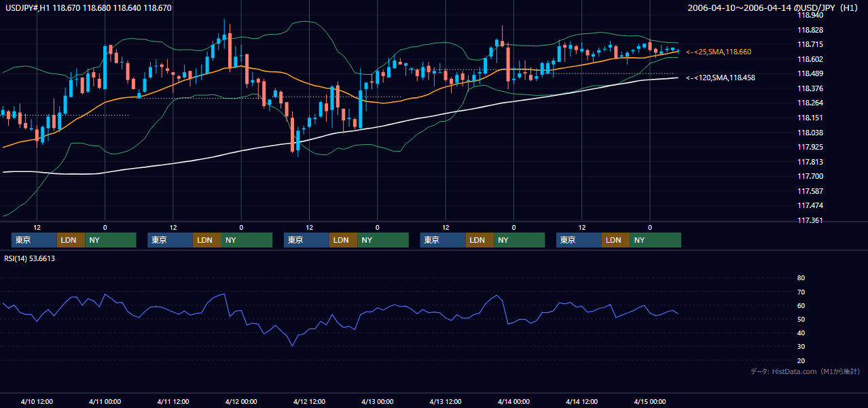Click the 4/11 00:00 time axis label
Screen dimensions: 868x408
click(x=105, y=402)
